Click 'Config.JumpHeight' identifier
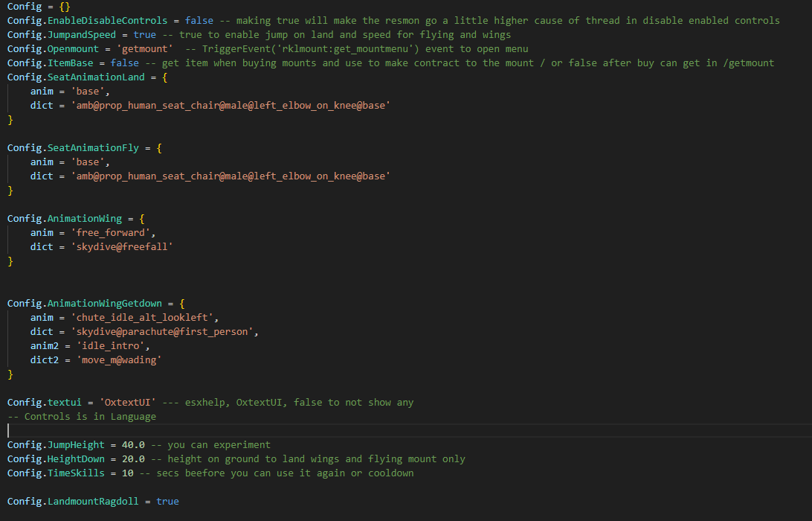Screen dimensions: 812x521 click(x=56, y=445)
